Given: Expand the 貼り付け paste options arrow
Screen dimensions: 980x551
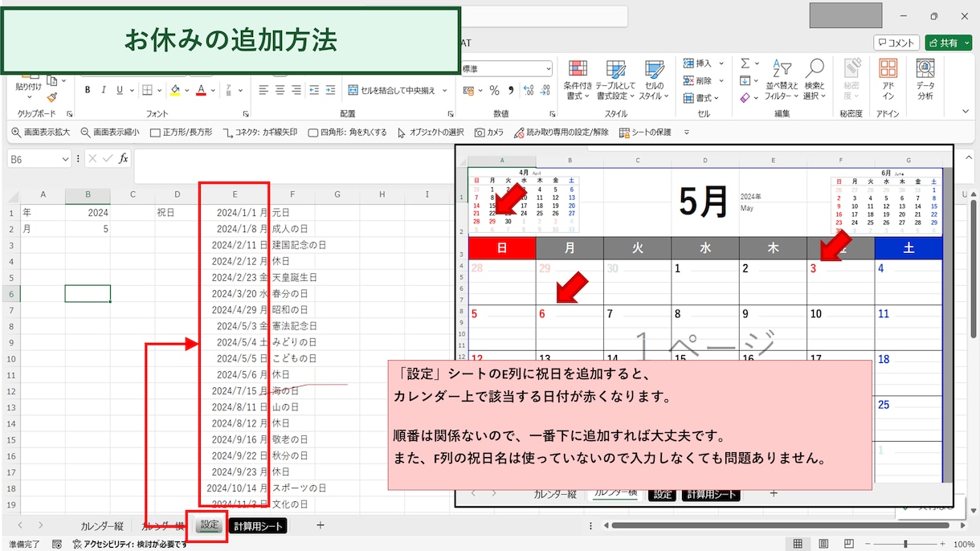Looking at the screenshot, I should (x=29, y=96).
